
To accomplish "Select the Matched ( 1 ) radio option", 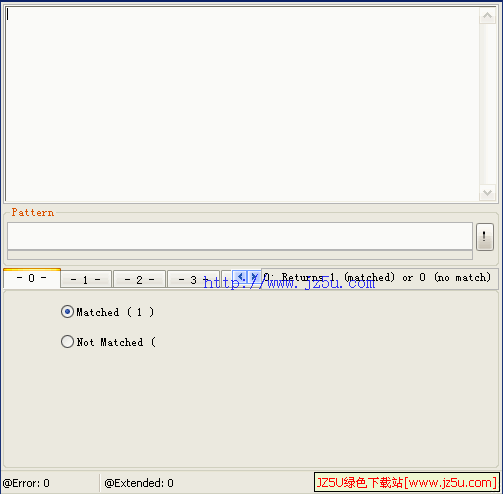I will pos(107,312).
